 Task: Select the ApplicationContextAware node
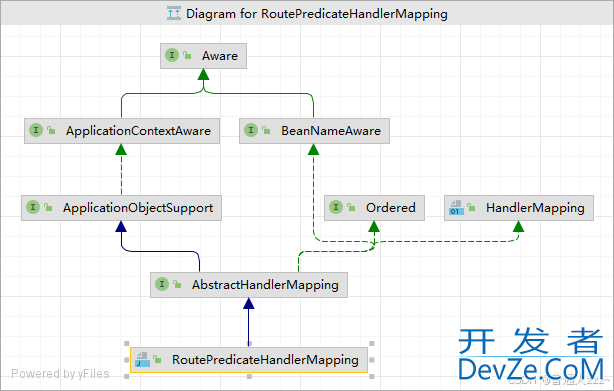[x=122, y=131]
